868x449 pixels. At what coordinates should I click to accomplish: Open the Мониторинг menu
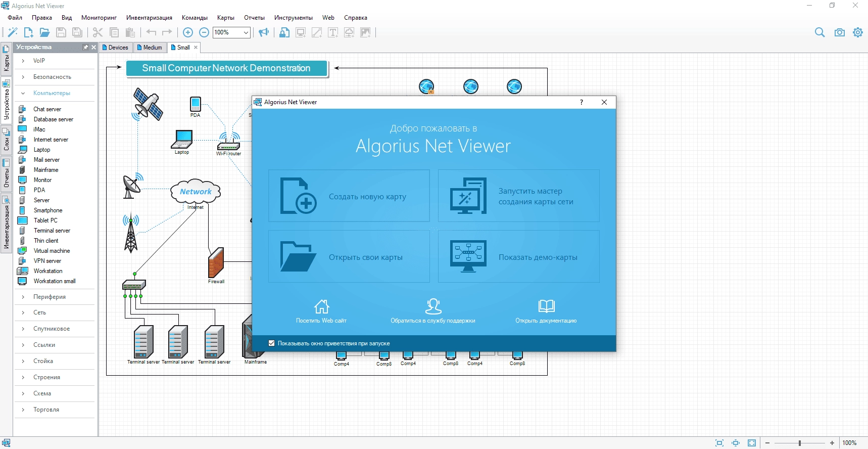pyautogui.click(x=99, y=18)
